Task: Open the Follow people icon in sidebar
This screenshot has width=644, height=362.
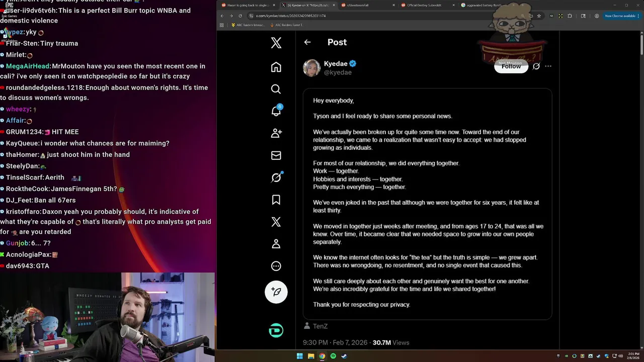Action: 276,133
